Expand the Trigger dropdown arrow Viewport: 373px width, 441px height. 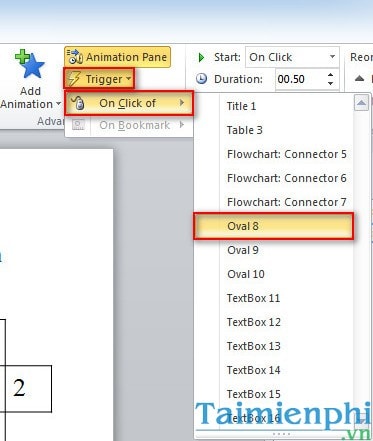(128, 79)
